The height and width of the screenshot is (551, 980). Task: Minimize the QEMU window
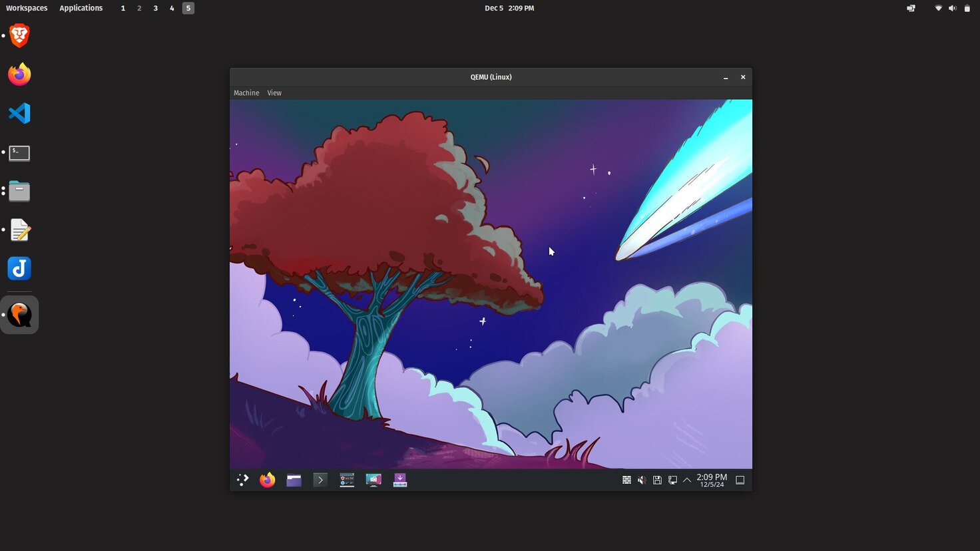tap(726, 77)
